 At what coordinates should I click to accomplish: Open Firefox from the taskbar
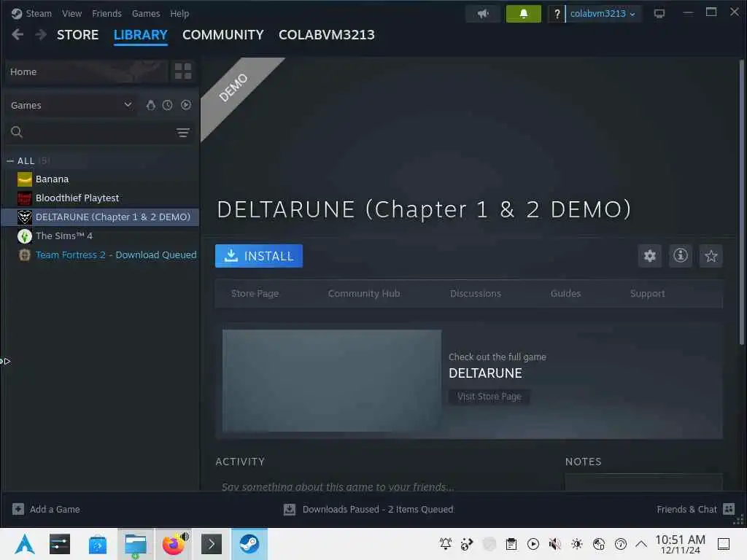174,544
